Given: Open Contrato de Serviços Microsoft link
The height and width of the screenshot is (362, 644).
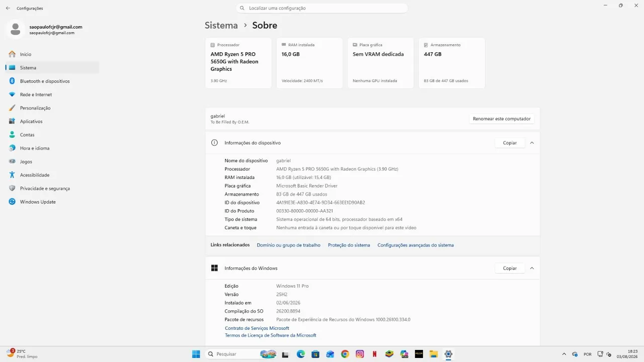Looking at the screenshot, I should [257, 328].
